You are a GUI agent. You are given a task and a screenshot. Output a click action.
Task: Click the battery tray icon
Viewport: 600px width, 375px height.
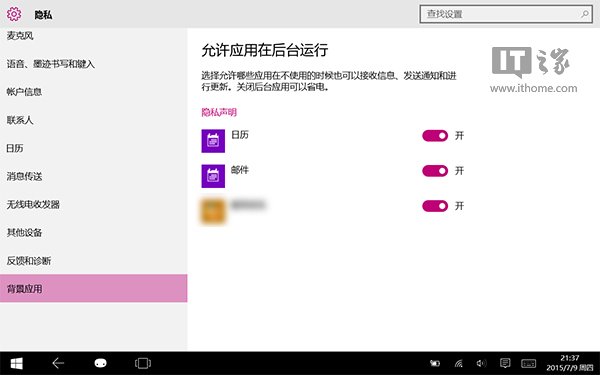pos(435,363)
